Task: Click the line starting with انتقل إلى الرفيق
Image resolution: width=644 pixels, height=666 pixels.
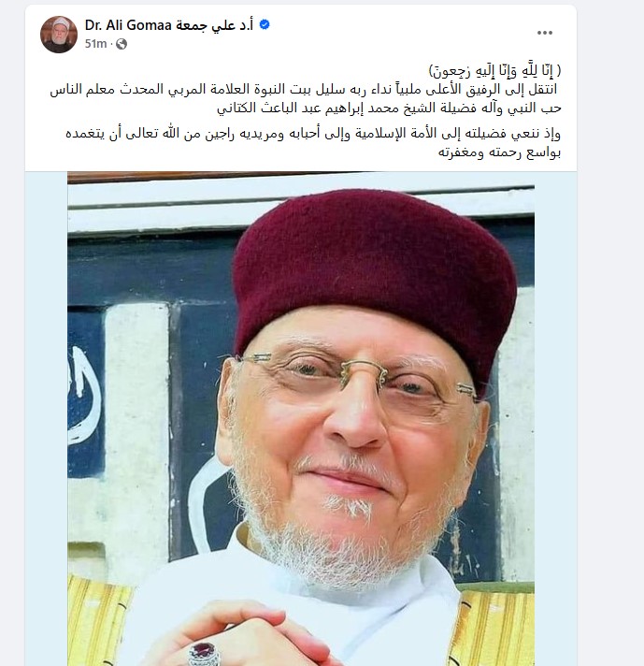Action: pyautogui.click(x=304, y=90)
